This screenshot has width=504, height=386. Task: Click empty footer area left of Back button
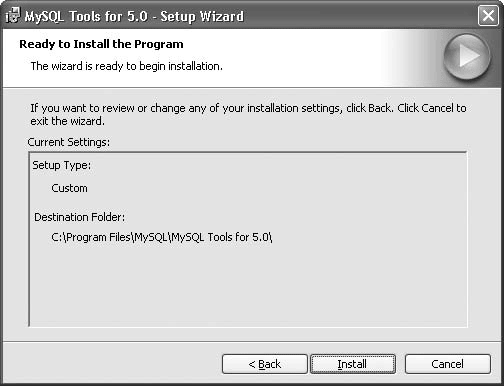112,363
